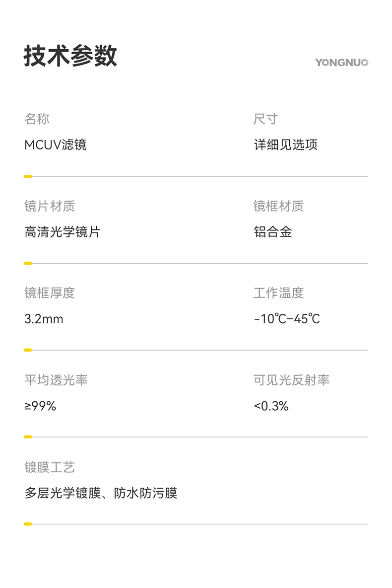Click the 3.2mm thickness value
392x588 pixels.
(44, 319)
